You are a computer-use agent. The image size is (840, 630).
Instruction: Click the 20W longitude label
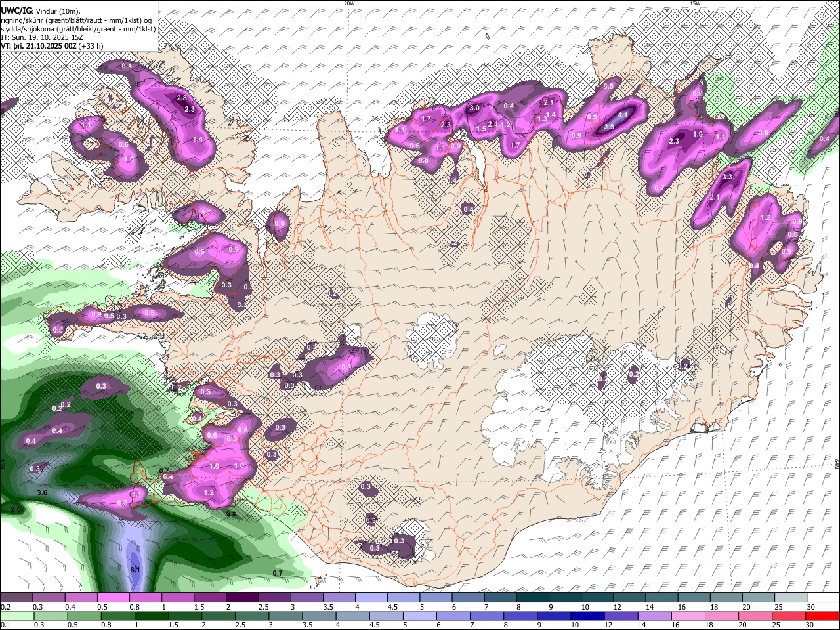(350, 3)
